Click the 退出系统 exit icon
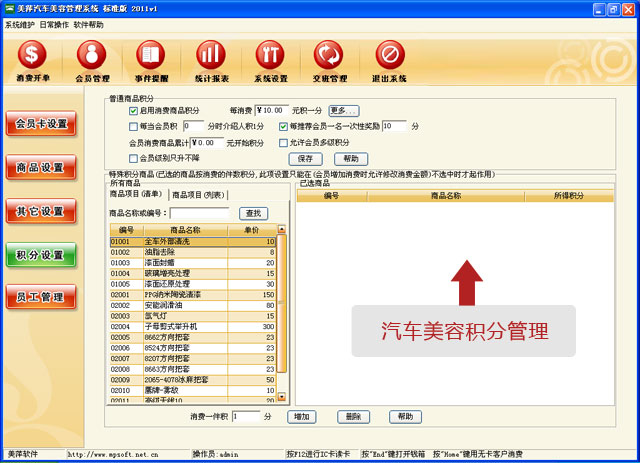Image resolution: width=640 pixels, height=463 pixels. [390, 57]
